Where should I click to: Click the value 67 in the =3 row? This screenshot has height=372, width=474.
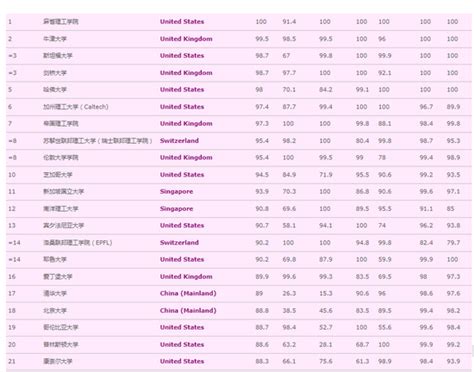(286, 56)
